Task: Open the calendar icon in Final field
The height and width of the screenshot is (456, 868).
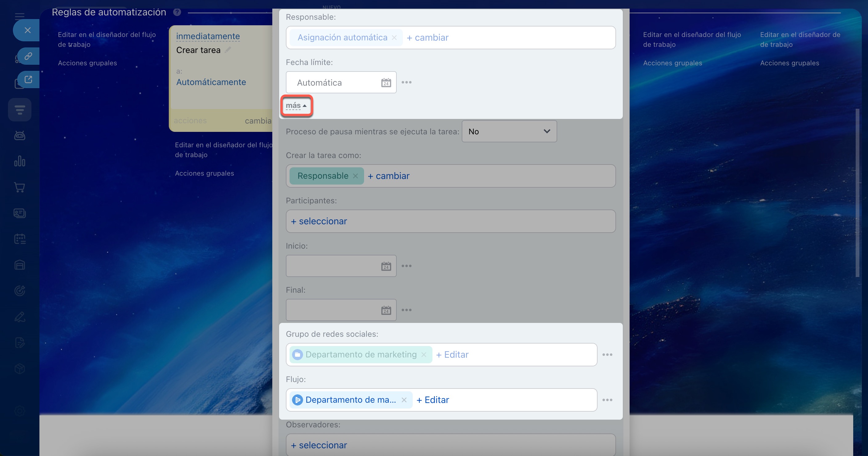Action: coord(386,310)
